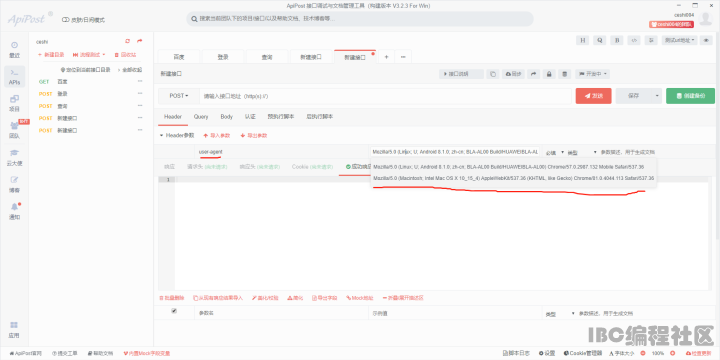Click the lock icon in interface toolbar

pyautogui.click(x=549, y=74)
